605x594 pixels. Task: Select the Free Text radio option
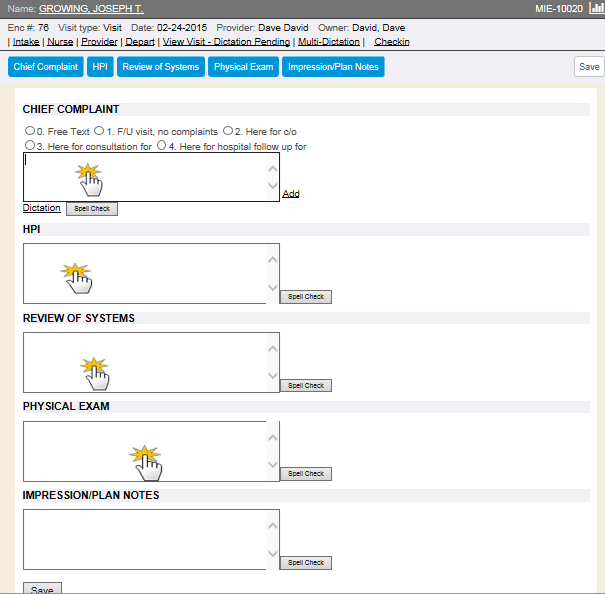28,131
